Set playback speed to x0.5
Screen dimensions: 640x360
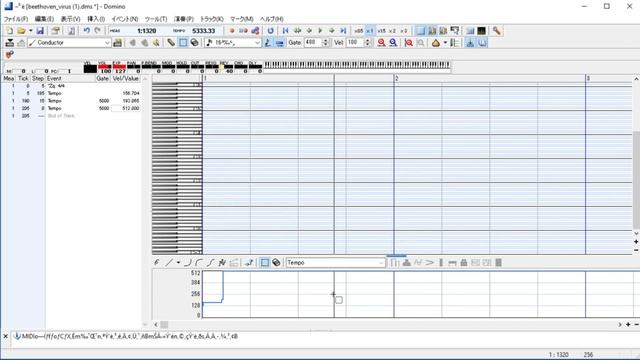coord(358,31)
